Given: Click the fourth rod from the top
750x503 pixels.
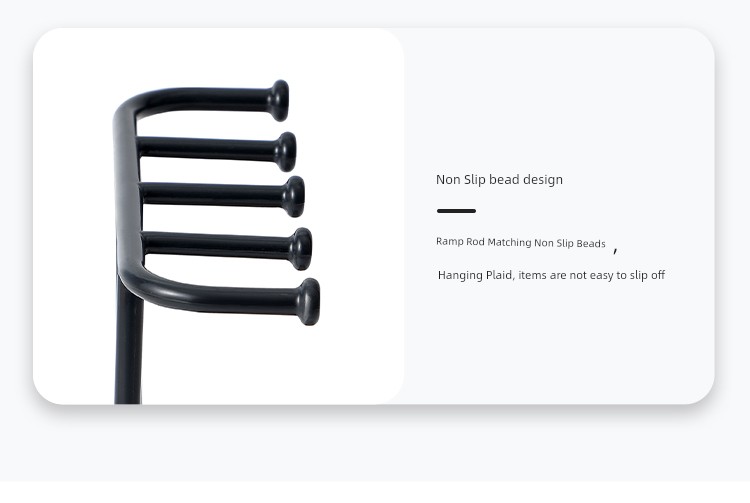Looking at the screenshot, I should 216,244.
